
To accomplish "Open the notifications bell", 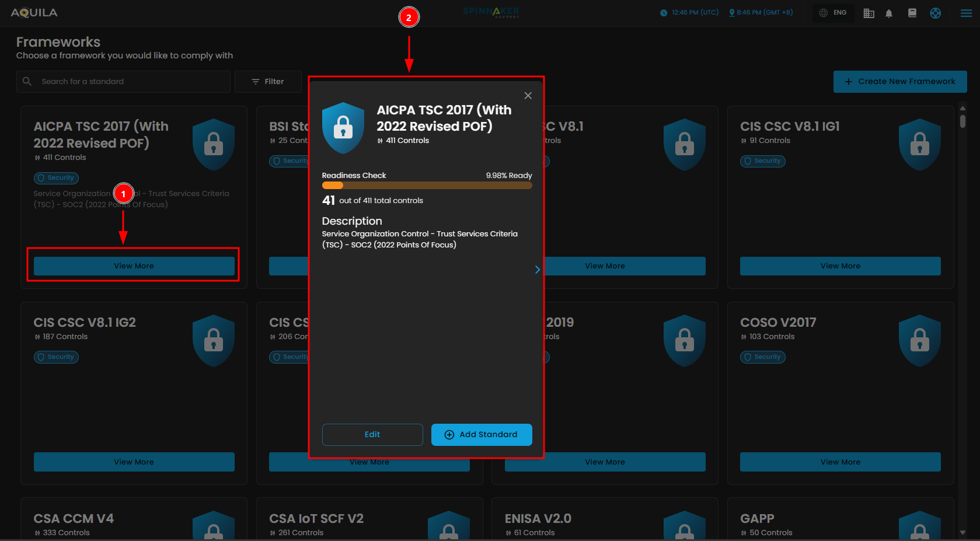I will pos(889,13).
